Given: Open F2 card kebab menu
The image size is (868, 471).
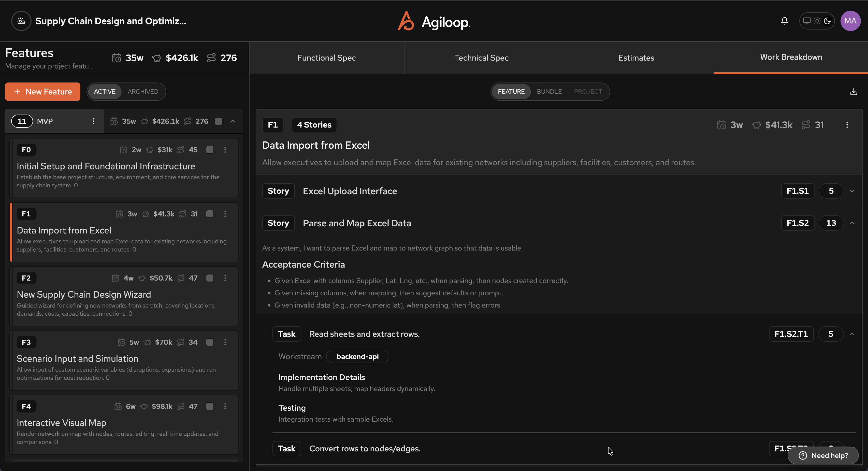Looking at the screenshot, I should [x=225, y=278].
